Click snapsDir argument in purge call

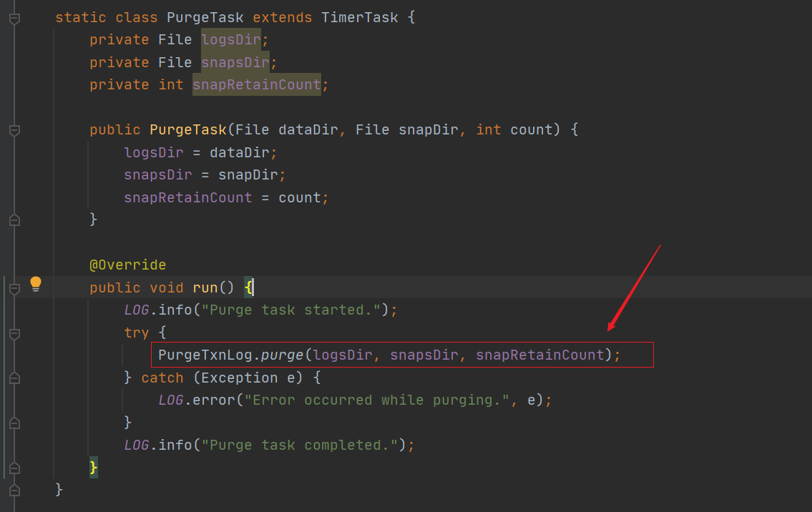(424, 355)
